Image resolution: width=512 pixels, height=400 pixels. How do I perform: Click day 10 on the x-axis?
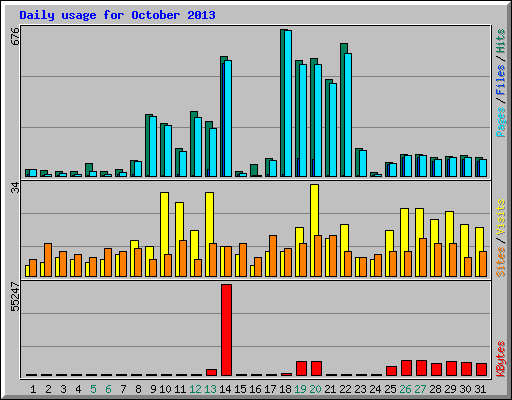[165, 389]
